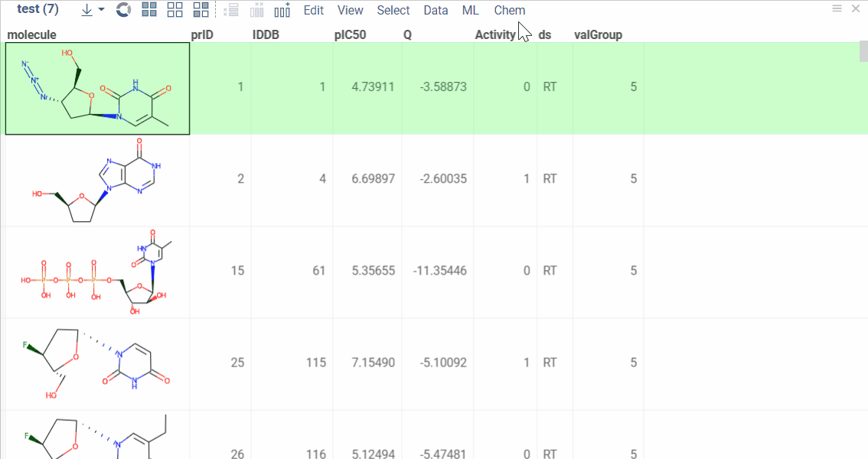The height and width of the screenshot is (459, 868).
Task: Click the add new column icon
Action: pyautogui.click(x=282, y=10)
